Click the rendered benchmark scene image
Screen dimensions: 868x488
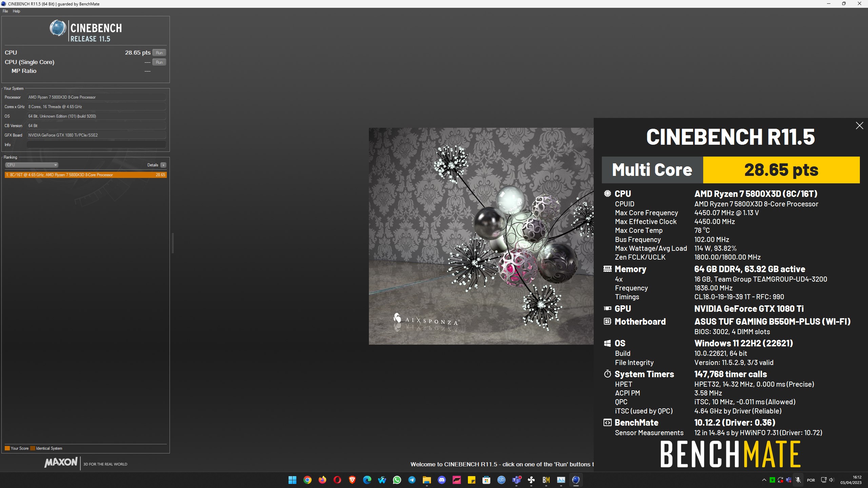[481, 236]
